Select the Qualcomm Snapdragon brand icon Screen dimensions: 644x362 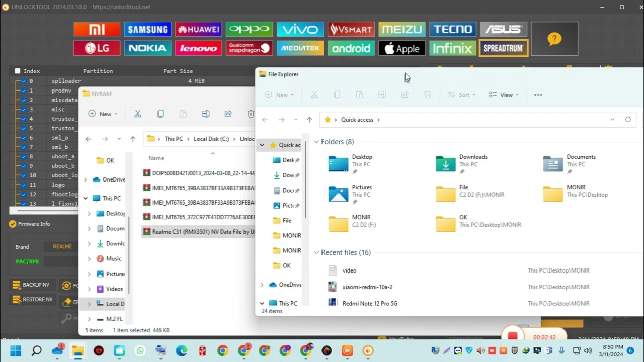(249, 48)
